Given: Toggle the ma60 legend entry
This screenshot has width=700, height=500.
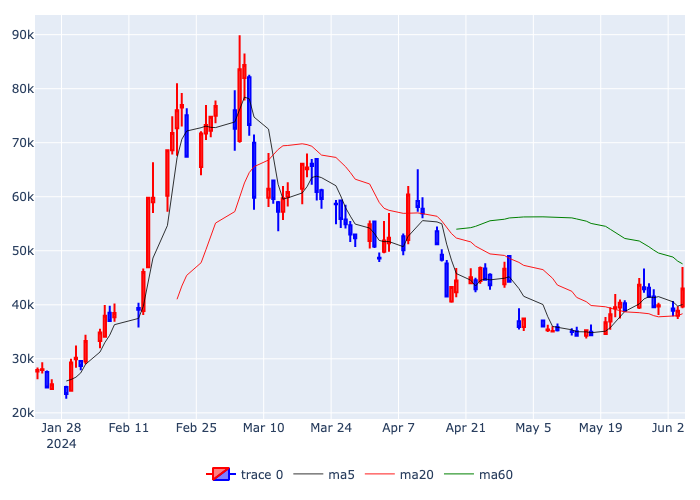Looking at the screenshot, I should tap(479, 475).
